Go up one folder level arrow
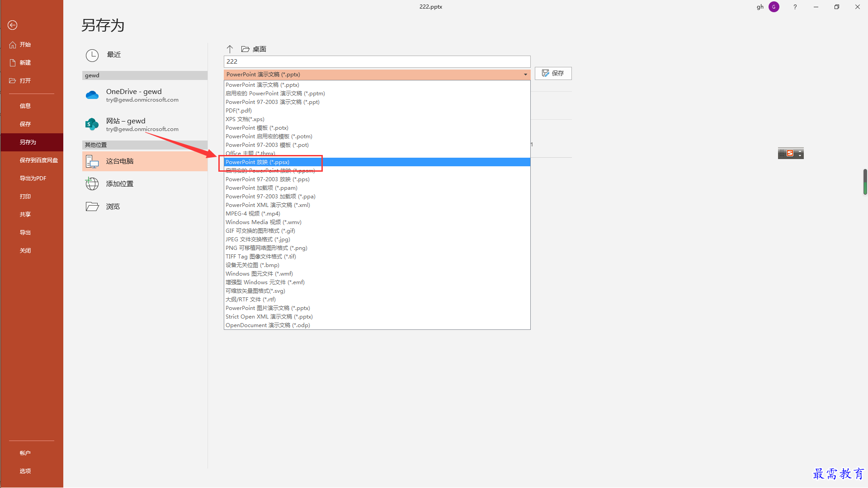The height and width of the screenshot is (488, 868). [230, 49]
